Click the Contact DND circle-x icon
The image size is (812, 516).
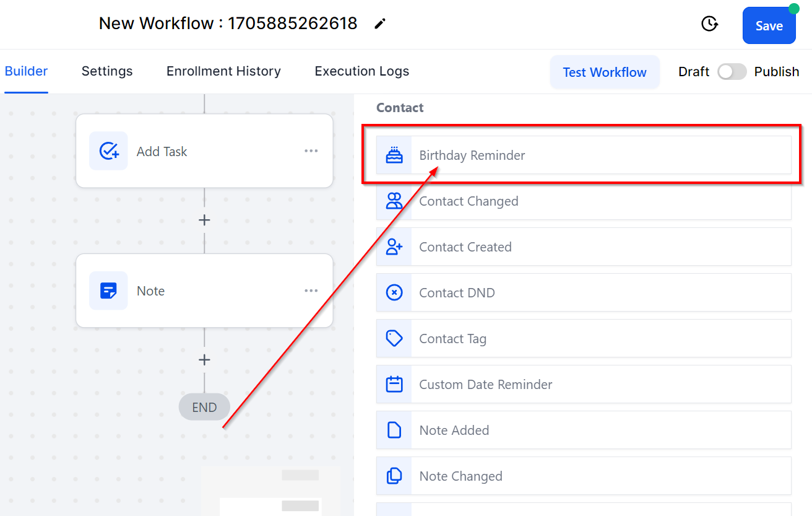pos(394,292)
